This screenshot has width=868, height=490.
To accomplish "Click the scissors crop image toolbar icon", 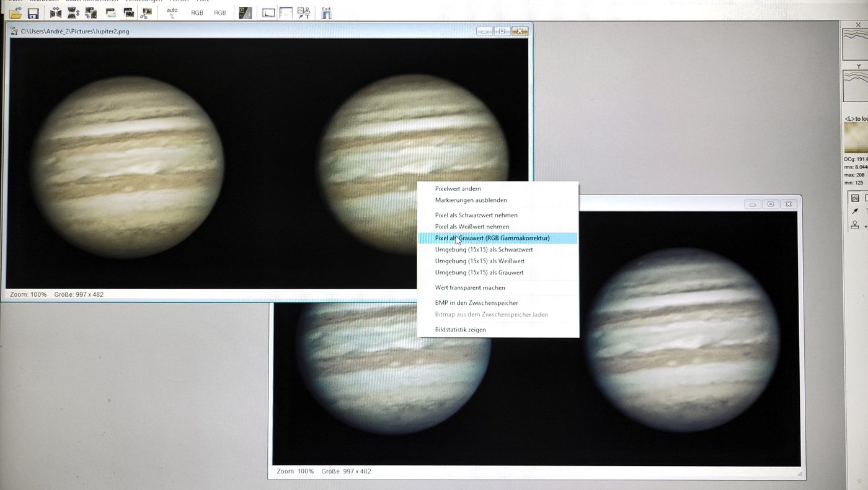I will [146, 12].
